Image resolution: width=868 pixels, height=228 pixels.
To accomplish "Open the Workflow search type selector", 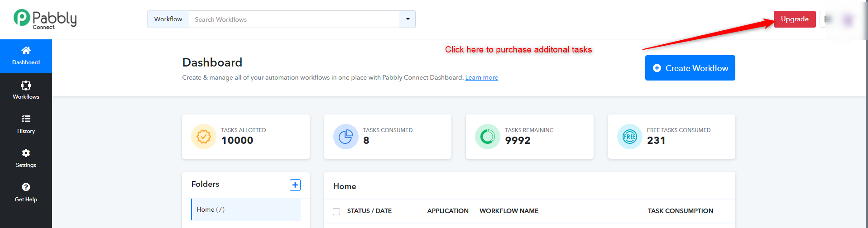I will (x=168, y=19).
